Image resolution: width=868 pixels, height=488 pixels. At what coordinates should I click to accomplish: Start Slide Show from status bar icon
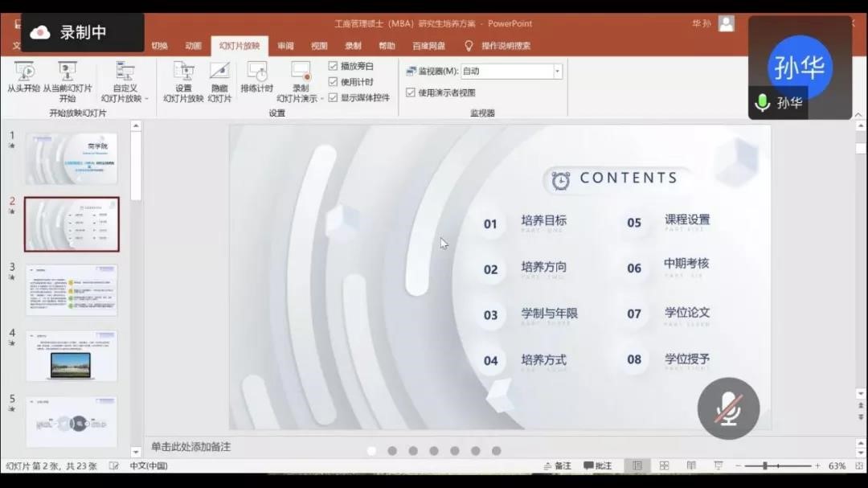[x=718, y=465]
